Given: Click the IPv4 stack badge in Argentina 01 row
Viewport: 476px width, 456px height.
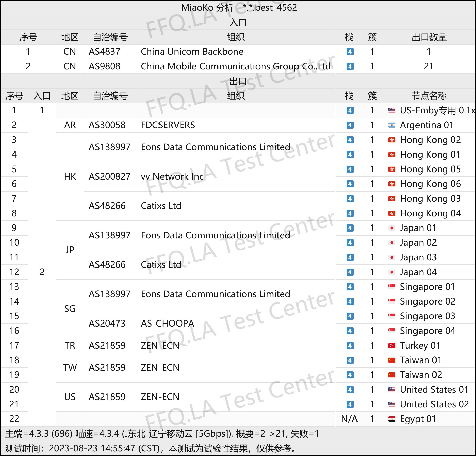Looking at the screenshot, I should point(350,125).
